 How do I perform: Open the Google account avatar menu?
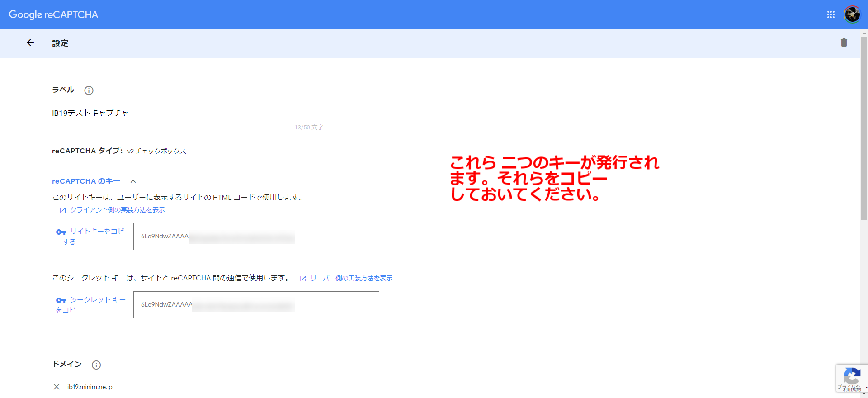852,14
